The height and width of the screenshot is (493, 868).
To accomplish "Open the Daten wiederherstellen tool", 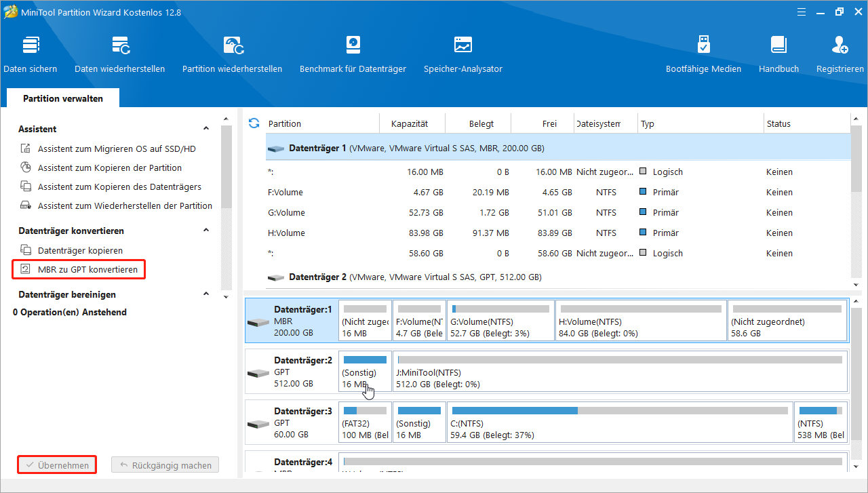I will pyautogui.click(x=119, y=54).
